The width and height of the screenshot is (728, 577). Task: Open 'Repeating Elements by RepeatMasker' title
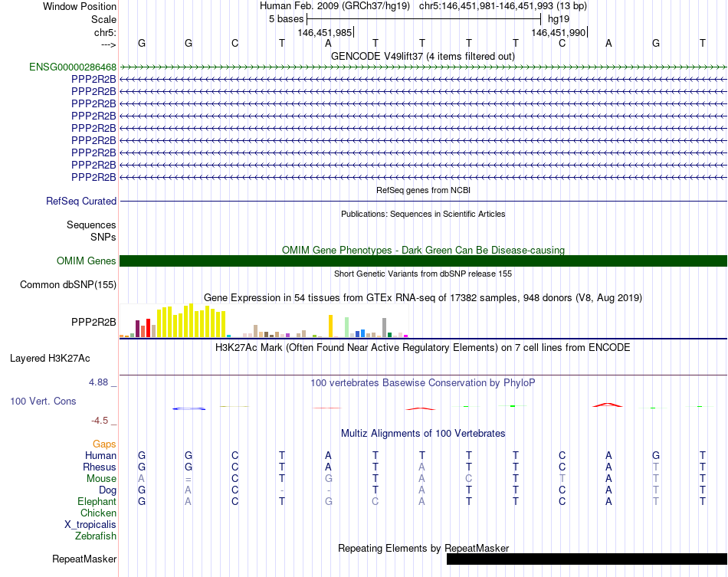(x=423, y=548)
